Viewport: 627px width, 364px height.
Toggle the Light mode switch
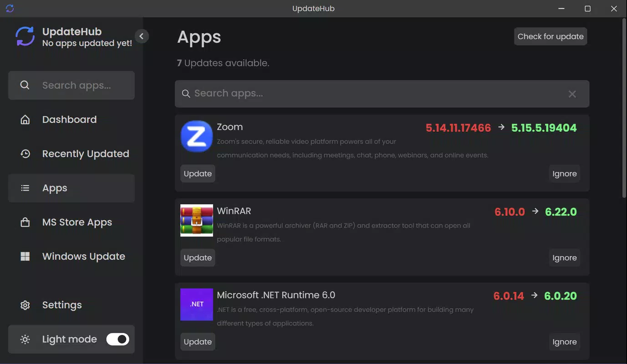[x=118, y=339]
